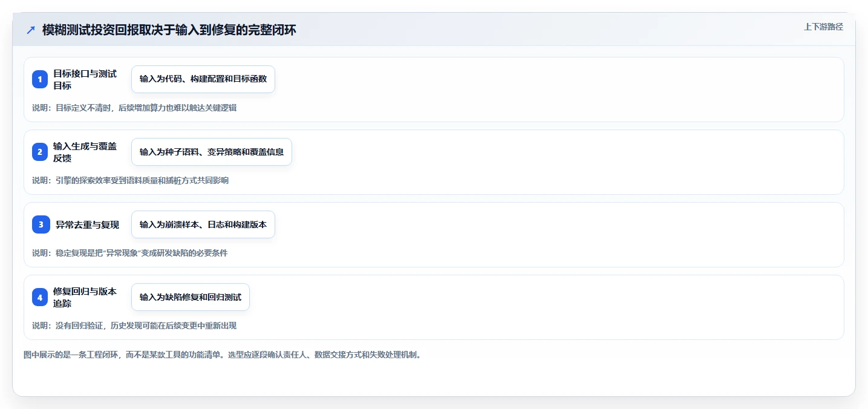Viewport: 868px width, 409px height.
Task: Select the title 模糊测试投资回报取决于输入到修复的完整闭环
Action: (169, 30)
